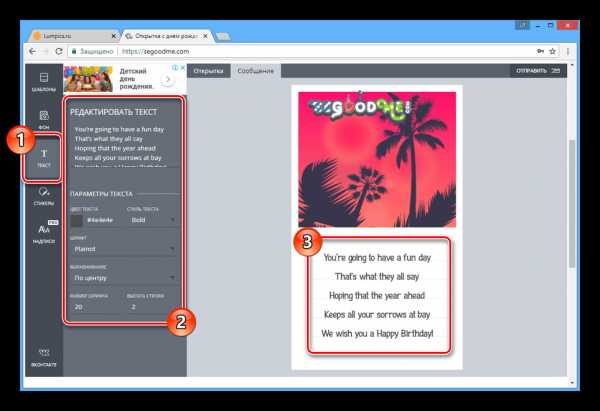Click the line height field showing 2
The image size is (600, 411).
[152, 307]
